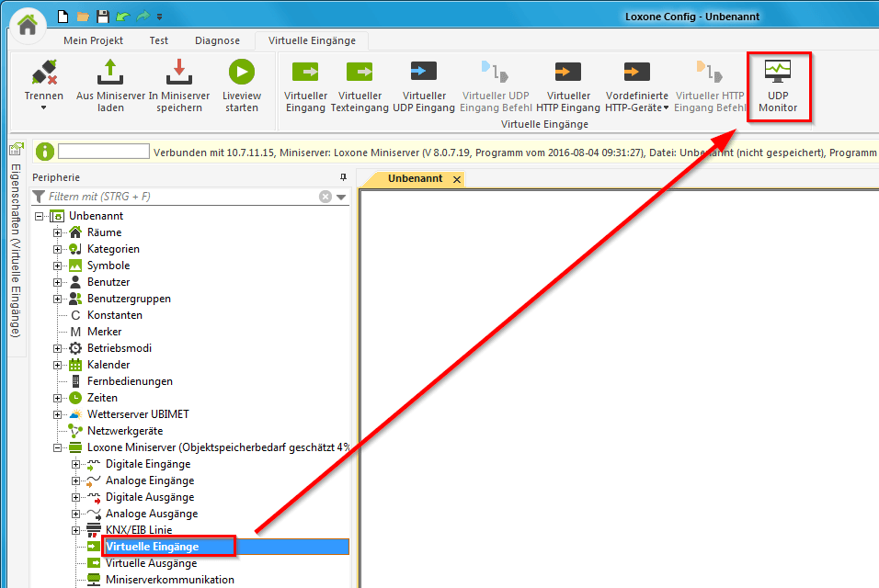Add a Virtueller HTTP Eingang
This screenshot has width=879, height=588.
click(566, 87)
